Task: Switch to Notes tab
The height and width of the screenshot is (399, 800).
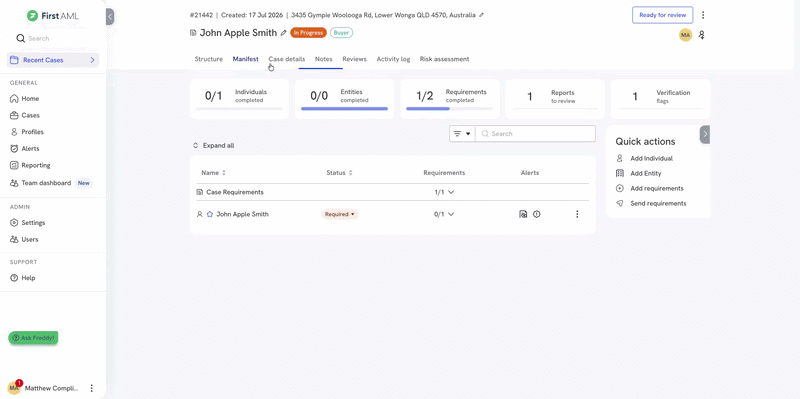Action: tap(323, 59)
